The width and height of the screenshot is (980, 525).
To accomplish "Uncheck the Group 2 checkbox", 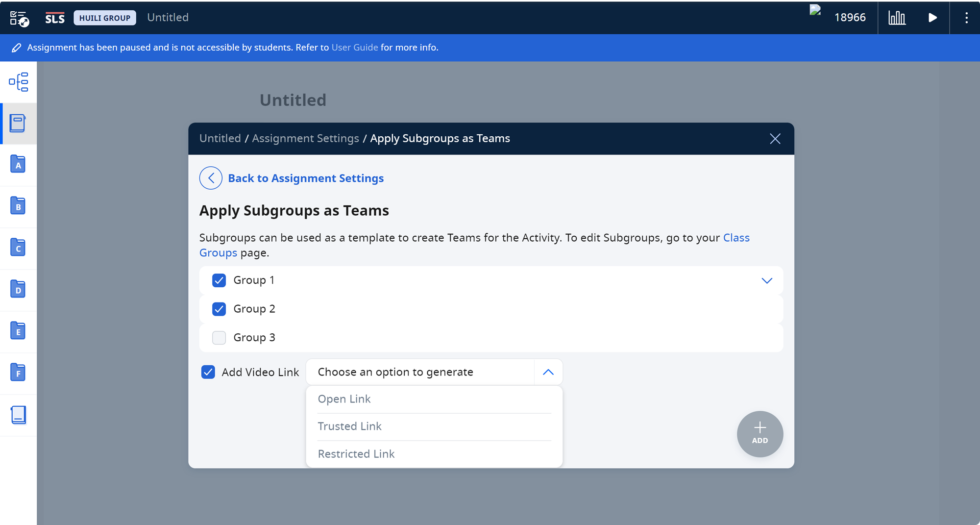I will click(x=219, y=309).
